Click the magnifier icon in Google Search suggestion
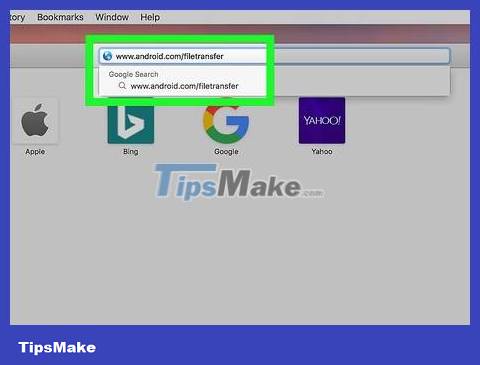 tap(122, 86)
